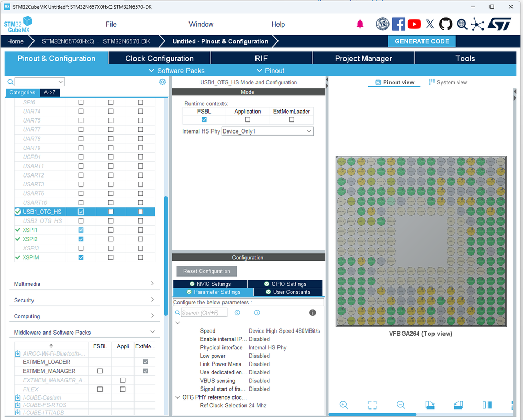
Task: Zoom out of the pinout view
Action: (401, 405)
